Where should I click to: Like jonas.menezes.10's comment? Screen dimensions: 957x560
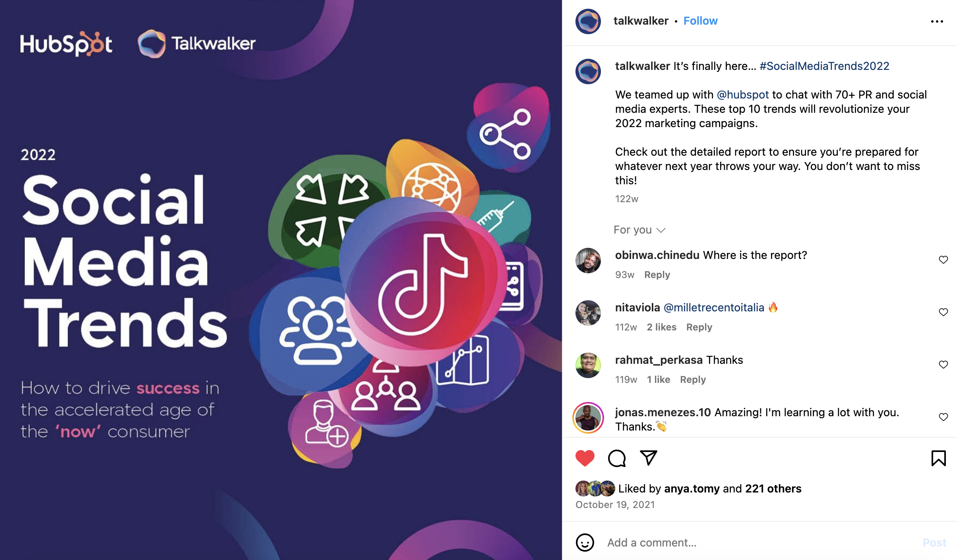pyautogui.click(x=943, y=417)
